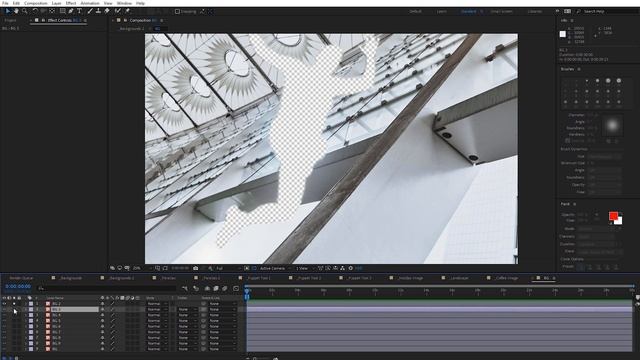Switch to the Default workspace
The image size is (640, 360).
pos(416,11)
